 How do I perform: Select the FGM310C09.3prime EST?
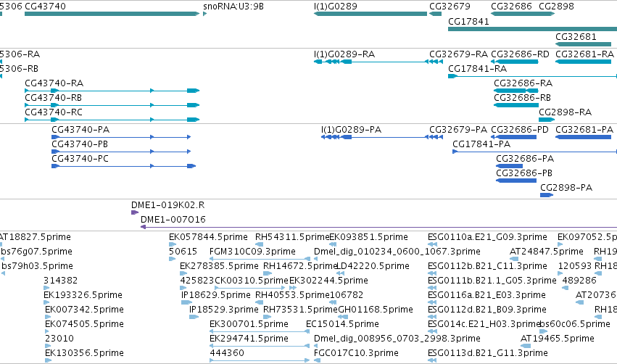260,259
